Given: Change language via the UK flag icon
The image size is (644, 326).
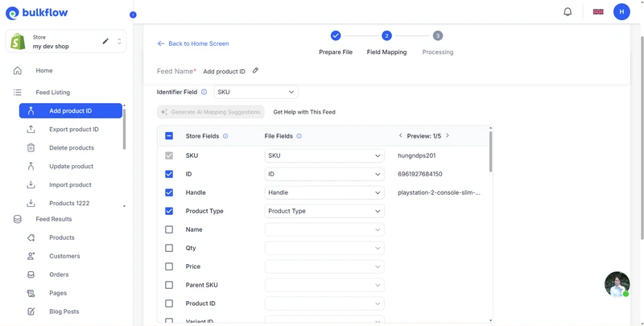Looking at the screenshot, I should 598,12.
